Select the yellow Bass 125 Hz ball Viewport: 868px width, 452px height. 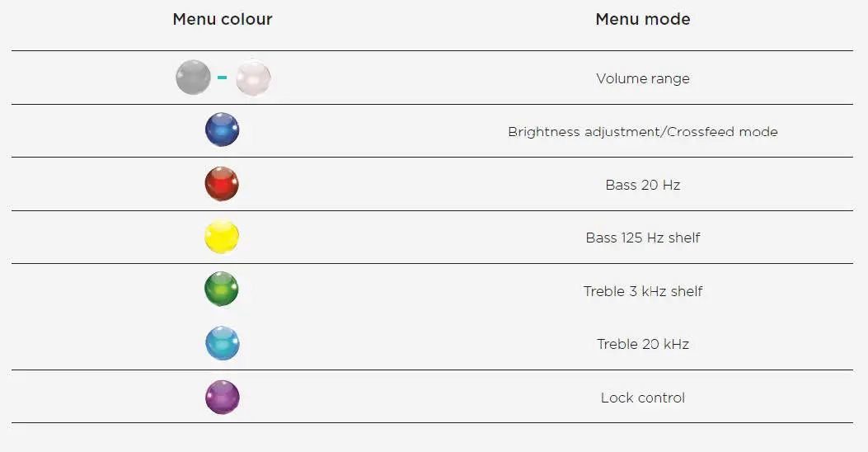pos(222,238)
